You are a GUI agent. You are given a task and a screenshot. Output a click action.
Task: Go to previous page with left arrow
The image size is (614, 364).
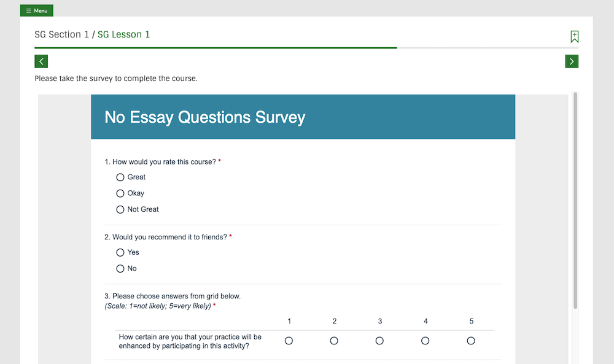(x=41, y=61)
